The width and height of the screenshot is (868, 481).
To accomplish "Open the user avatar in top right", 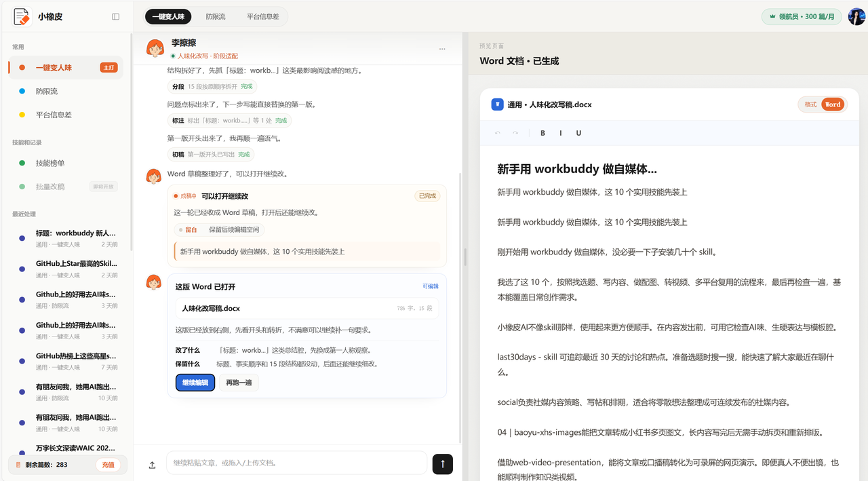I will (x=856, y=16).
